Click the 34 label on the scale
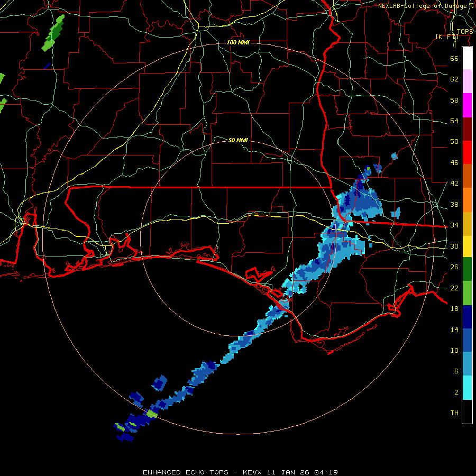Viewport: 476px width, 476px height. 454,225
